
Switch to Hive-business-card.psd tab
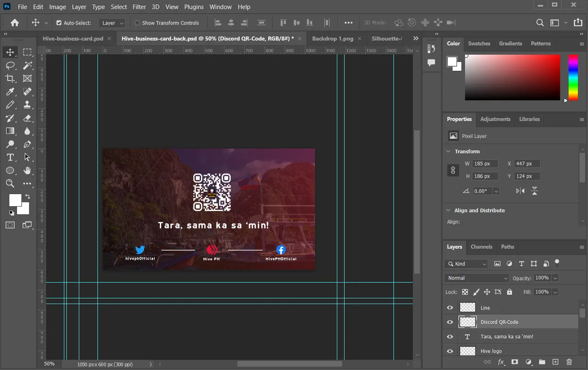pos(73,39)
